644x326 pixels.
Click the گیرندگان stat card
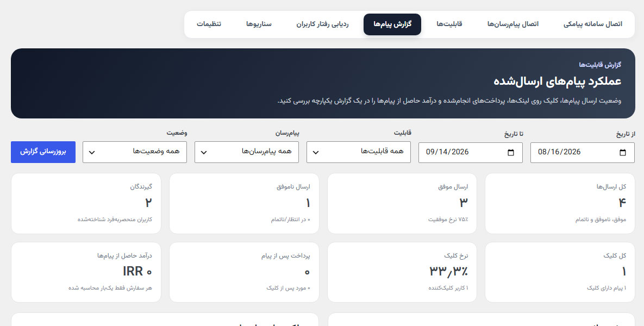(86, 204)
